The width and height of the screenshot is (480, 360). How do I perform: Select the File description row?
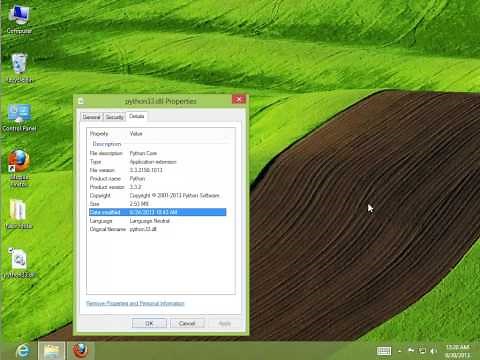coord(157,153)
